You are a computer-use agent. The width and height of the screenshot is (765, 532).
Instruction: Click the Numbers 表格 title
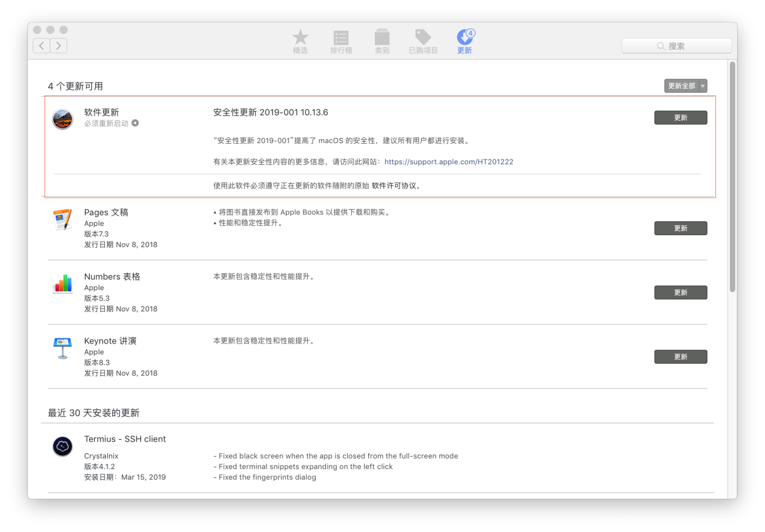pyautogui.click(x=112, y=277)
